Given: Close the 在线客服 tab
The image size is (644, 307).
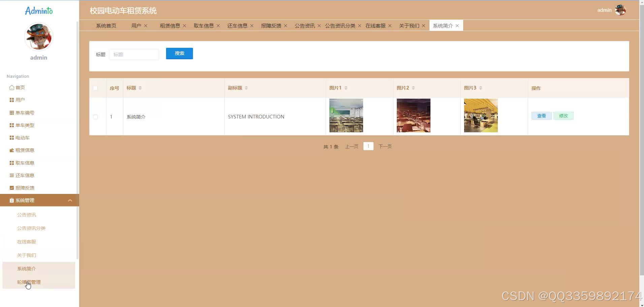Looking at the screenshot, I should click(390, 26).
